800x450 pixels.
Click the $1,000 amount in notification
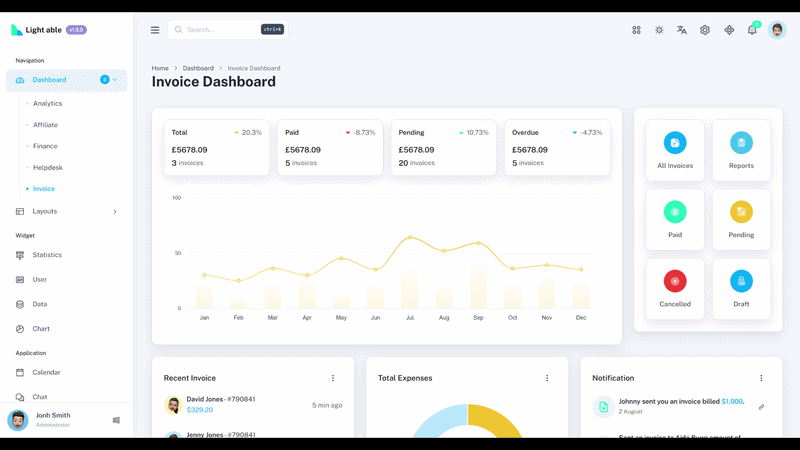(732, 402)
